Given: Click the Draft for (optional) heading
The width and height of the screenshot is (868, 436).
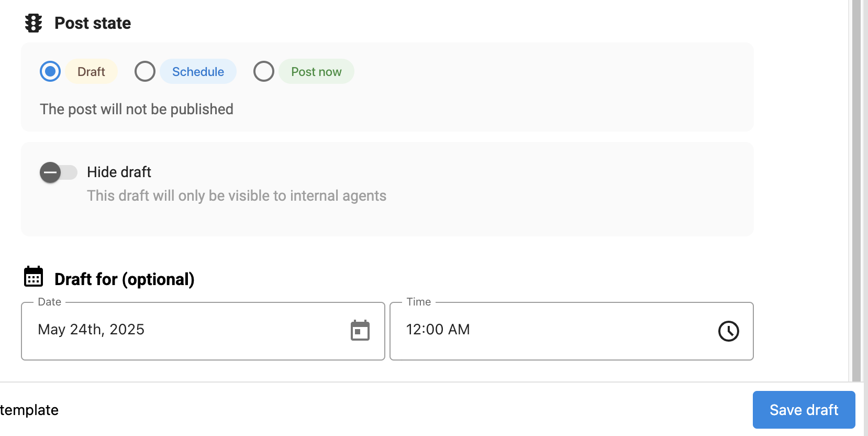Looking at the screenshot, I should (x=124, y=279).
